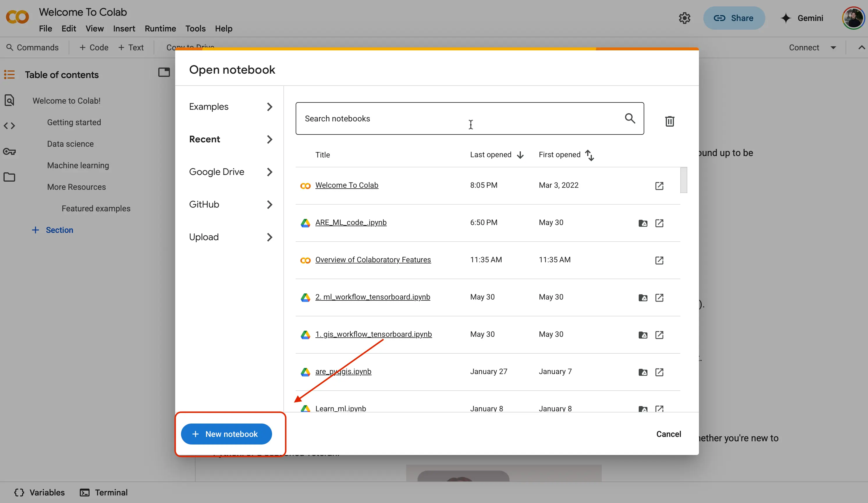Click the notebook list scrollbar thumb
868x503 pixels.
pos(684,180)
